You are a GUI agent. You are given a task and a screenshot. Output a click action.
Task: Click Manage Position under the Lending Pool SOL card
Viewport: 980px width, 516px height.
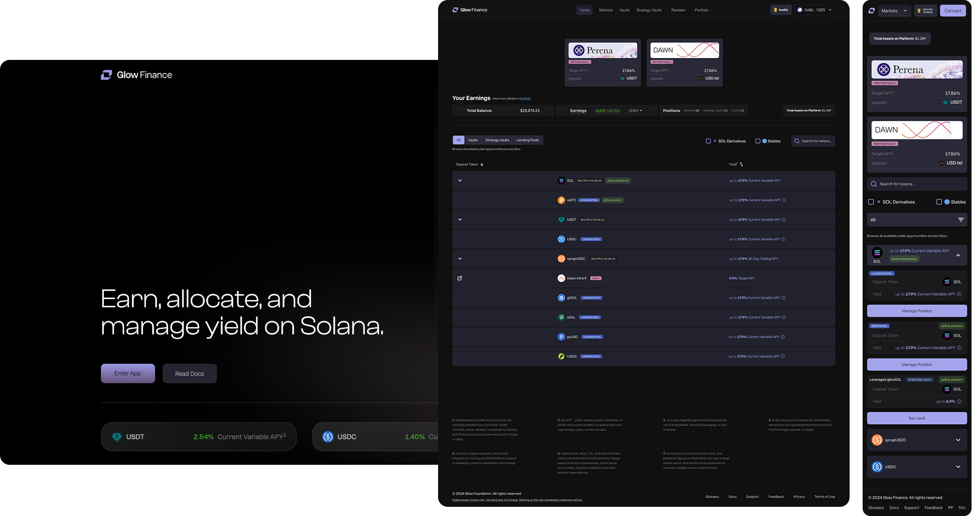(917, 311)
